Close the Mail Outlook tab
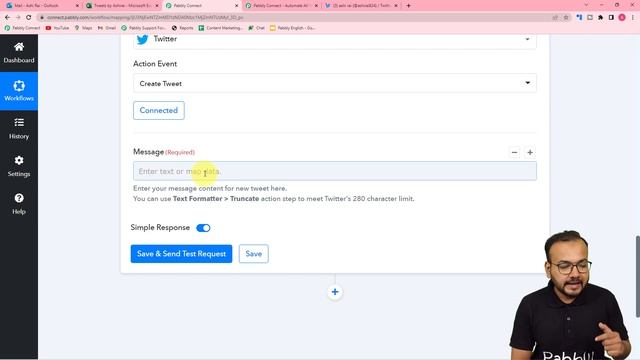The height and width of the screenshot is (360, 640). click(77, 6)
